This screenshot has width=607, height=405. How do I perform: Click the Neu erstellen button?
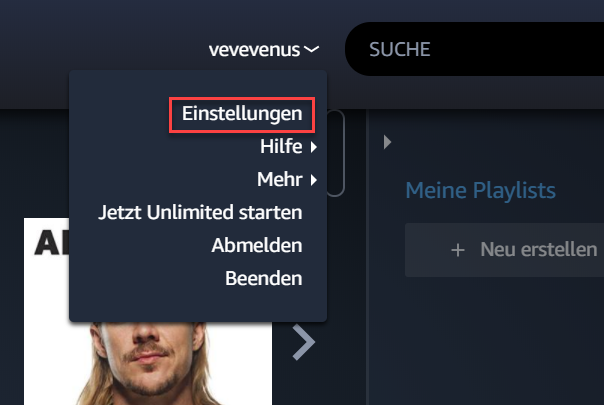pos(504,250)
